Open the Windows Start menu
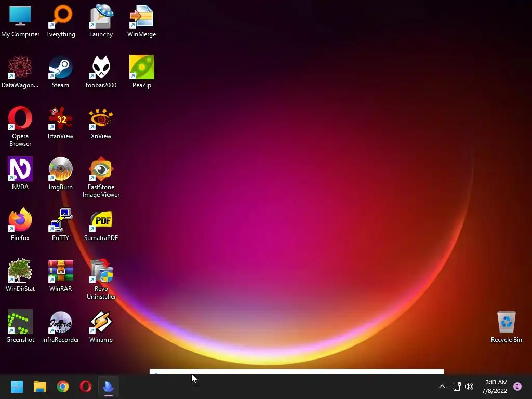This screenshot has width=532, height=399. 17,387
